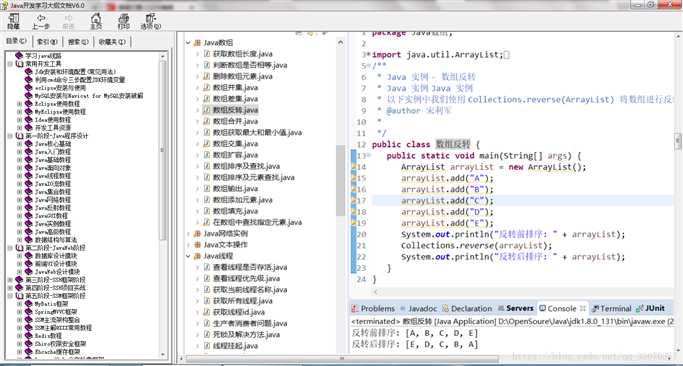The image size is (683, 366).
Task: Select 生产者消费者问题.java file
Action: tap(250, 323)
